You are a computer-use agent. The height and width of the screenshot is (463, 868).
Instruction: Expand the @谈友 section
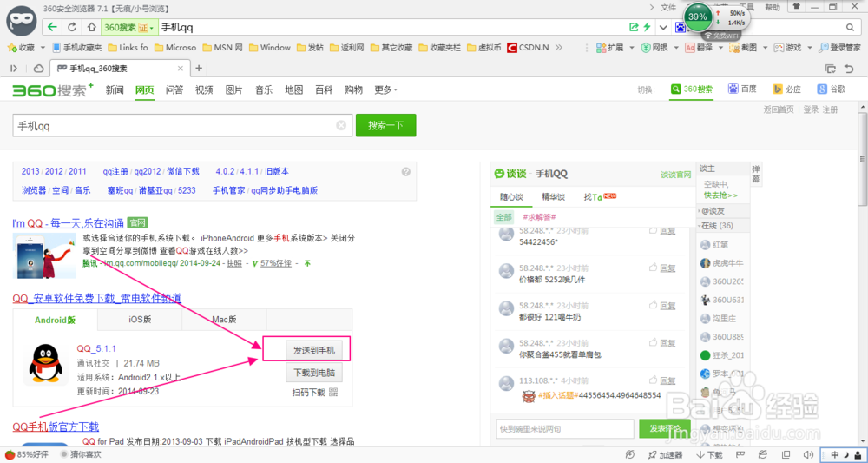(x=721, y=211)
